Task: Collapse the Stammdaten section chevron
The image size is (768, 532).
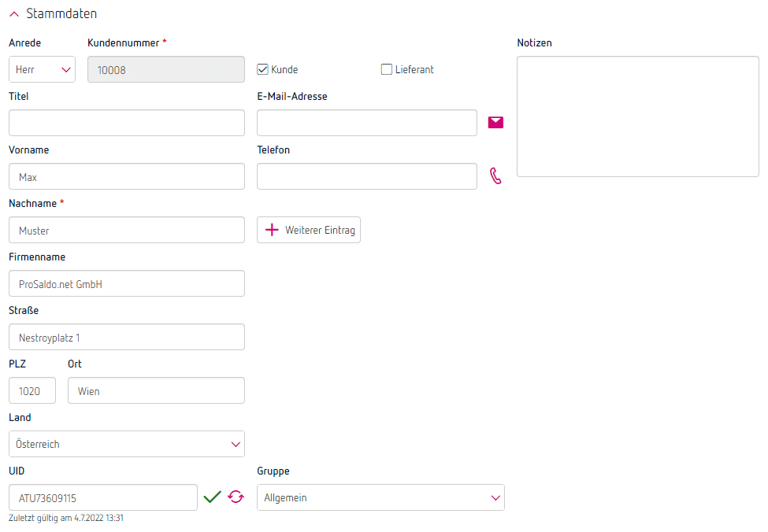Action: (x=14, y=14)
